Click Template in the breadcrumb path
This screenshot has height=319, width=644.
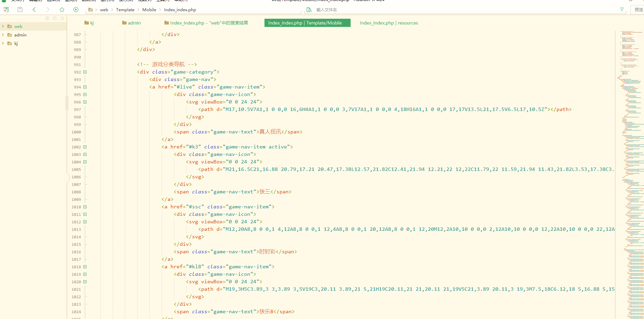125,10
